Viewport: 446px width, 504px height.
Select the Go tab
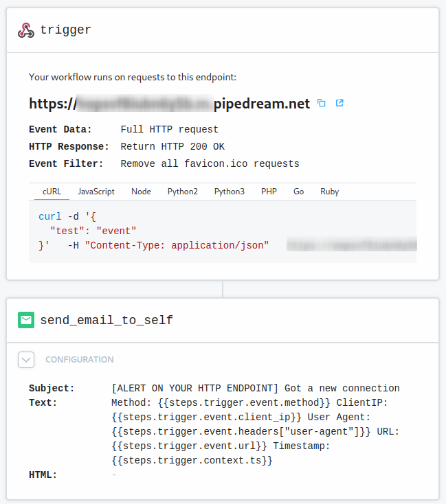click(298, 192)
